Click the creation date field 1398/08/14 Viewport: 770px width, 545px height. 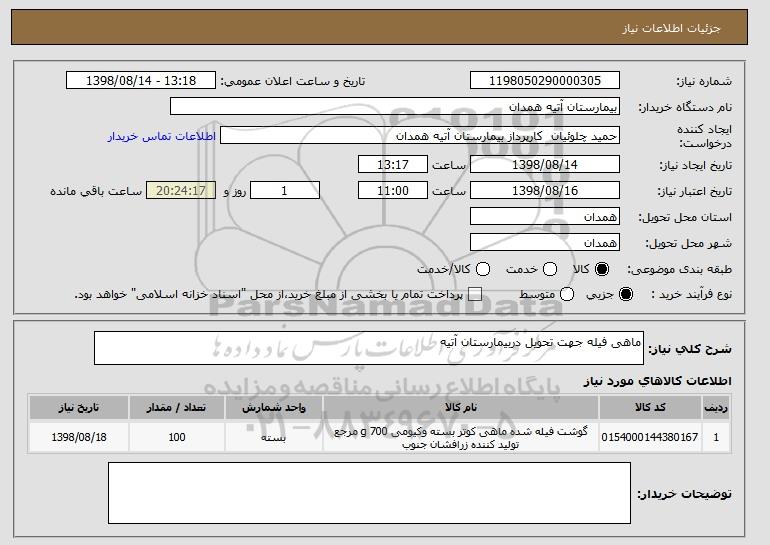[x=545, y=164]
